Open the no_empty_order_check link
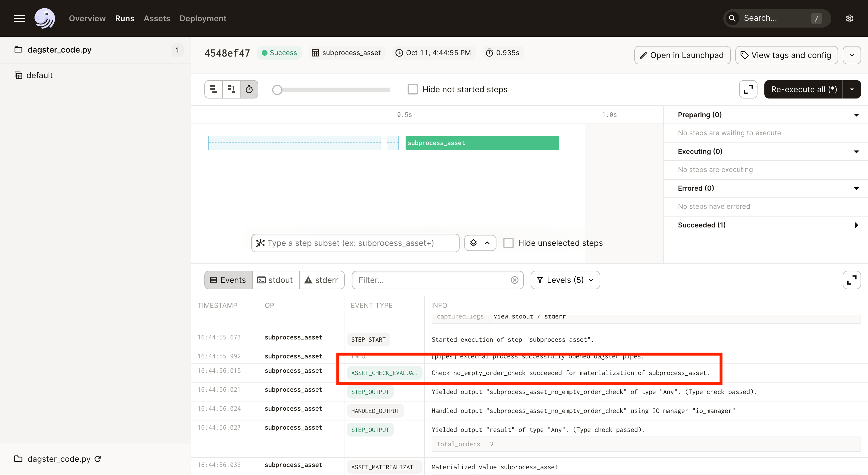 tap(489, 373)
